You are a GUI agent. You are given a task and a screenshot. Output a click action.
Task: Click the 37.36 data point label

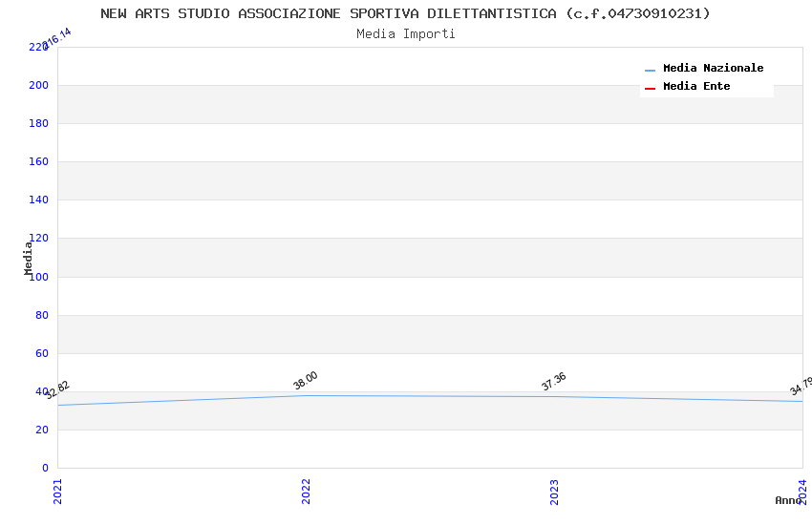pos(553,381)
